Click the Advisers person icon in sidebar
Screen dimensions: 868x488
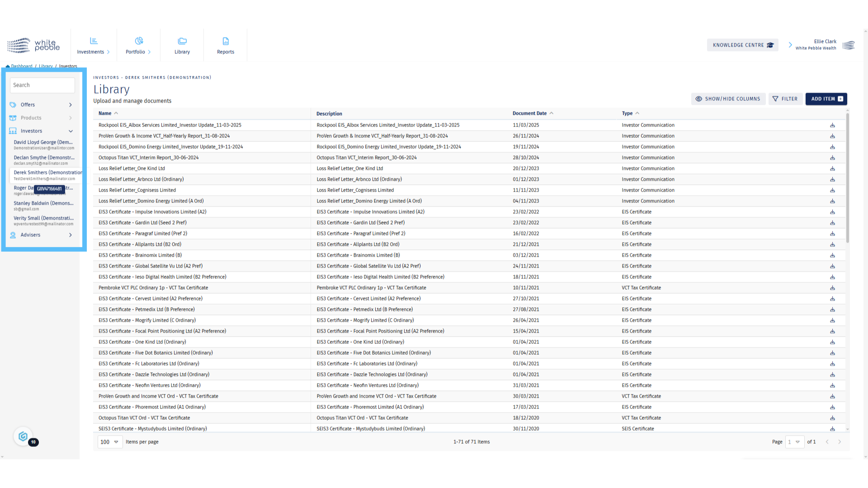13,235
